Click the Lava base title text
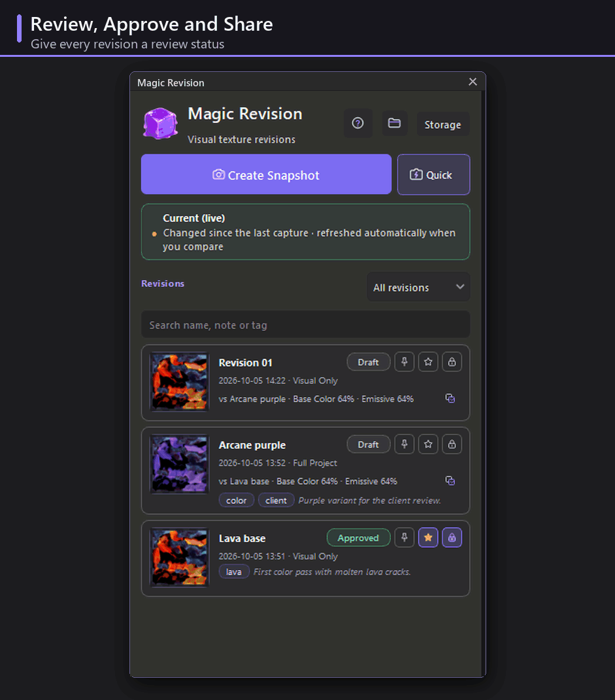The image size is (615, 700). (x=242, y=539)
